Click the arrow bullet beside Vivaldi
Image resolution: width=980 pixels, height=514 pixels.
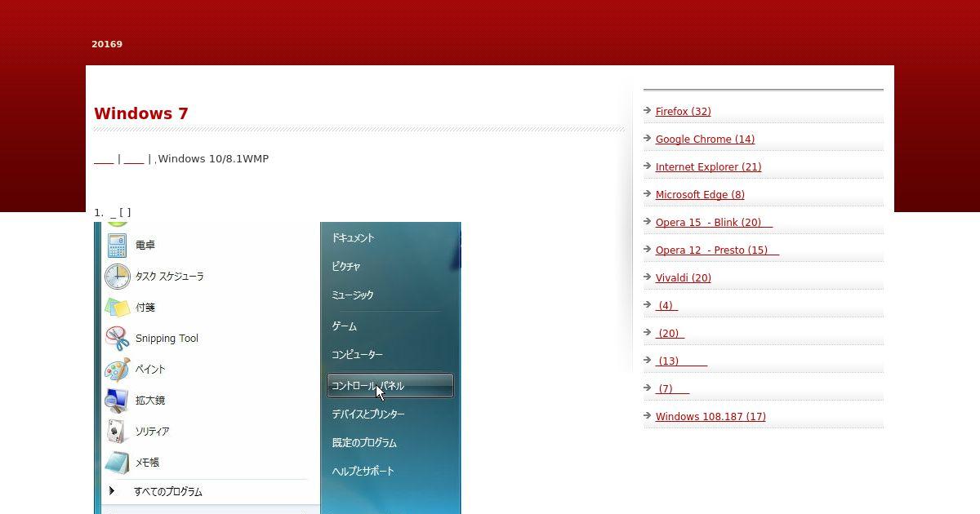(648, 277)
